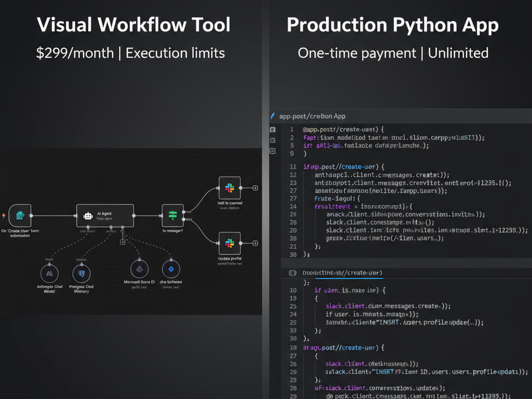Screen dimensions: 532x399
Task: Click the 'Jira Software' node label
Action: point(171,282)
